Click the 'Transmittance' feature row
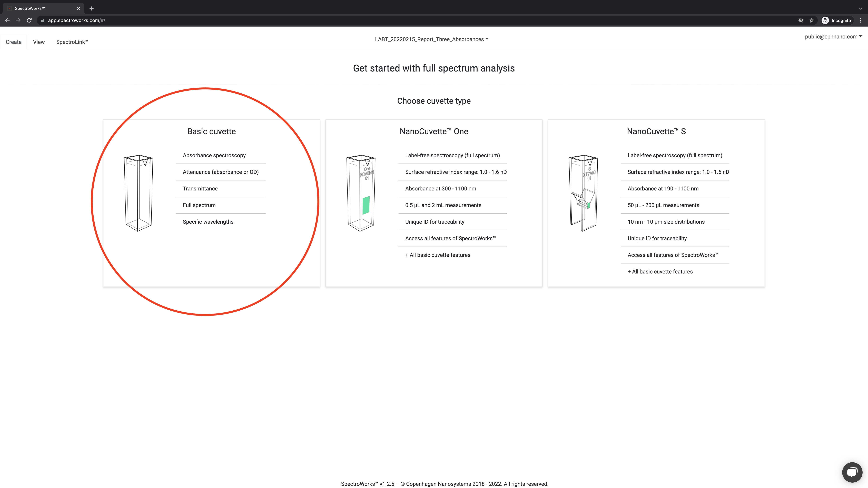The image size is (868, 488). pos(221,189)
